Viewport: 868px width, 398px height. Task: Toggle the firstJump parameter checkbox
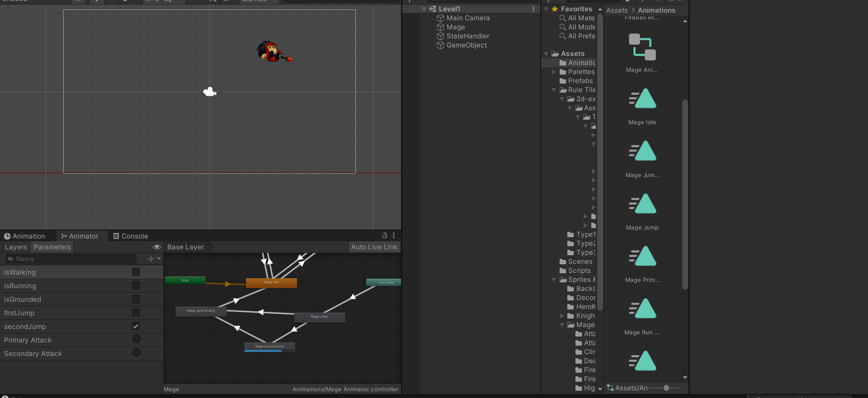(136, 313)
